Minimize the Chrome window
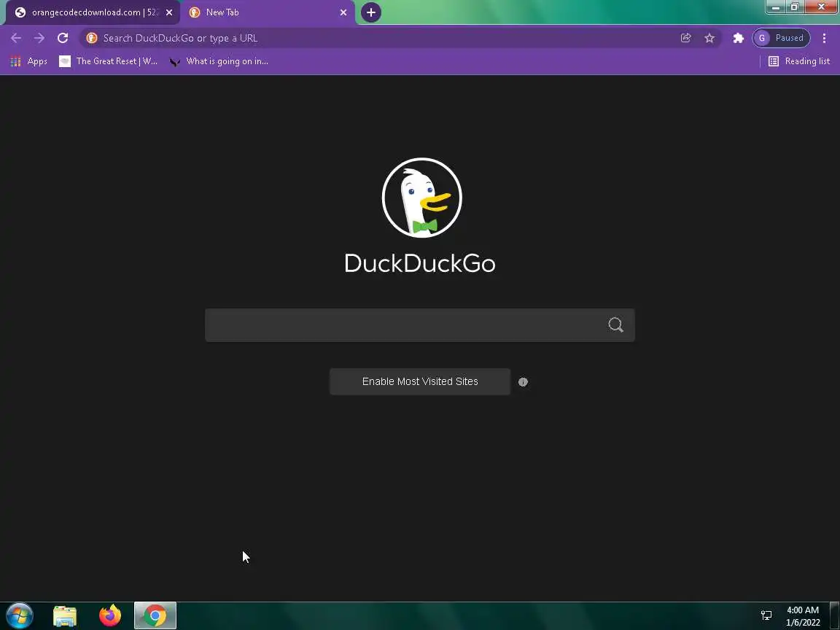The height and width of the screenshot is (630, 840). [x=776, y=7]
